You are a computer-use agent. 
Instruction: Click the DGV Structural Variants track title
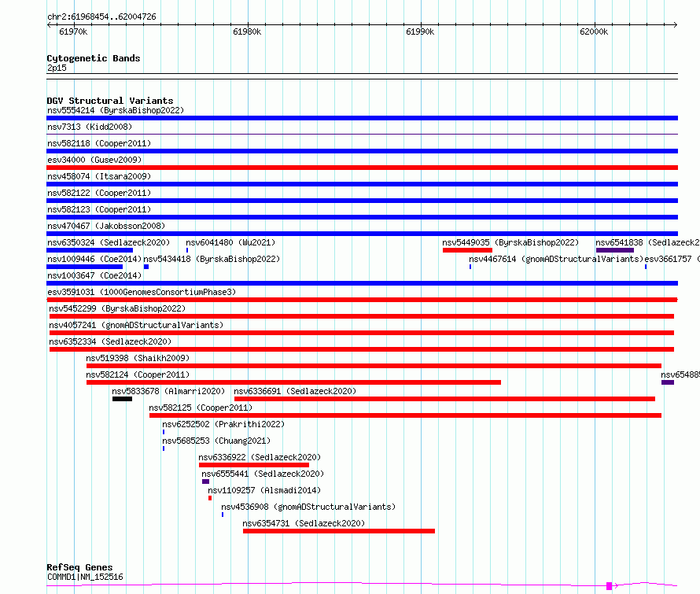click(x=110, y=101)
